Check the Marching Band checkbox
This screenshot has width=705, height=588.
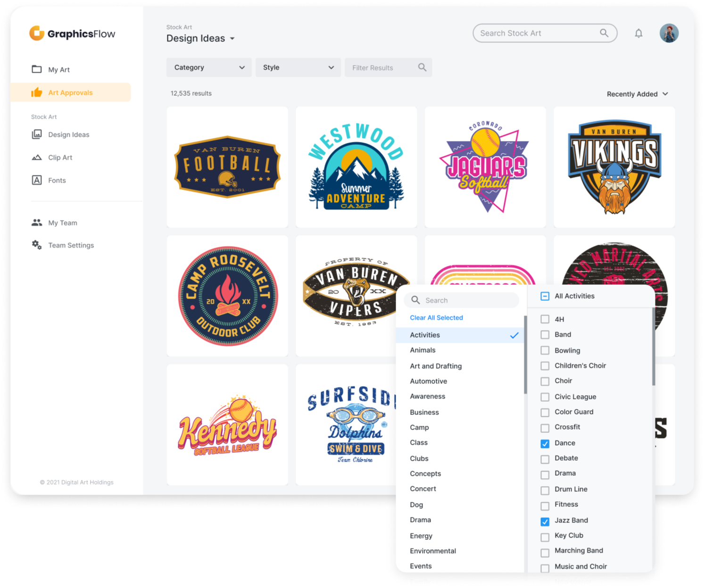click(x=545, y=552)
